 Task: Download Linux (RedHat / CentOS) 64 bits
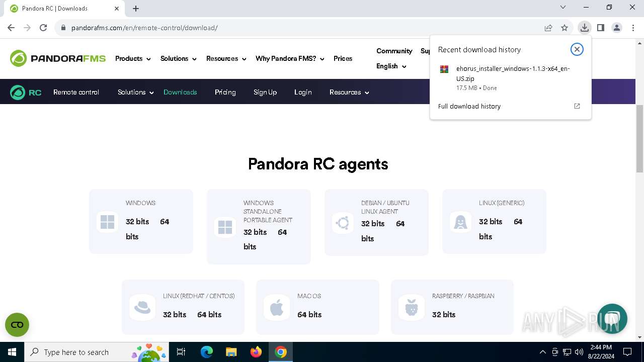click(209, 315)
